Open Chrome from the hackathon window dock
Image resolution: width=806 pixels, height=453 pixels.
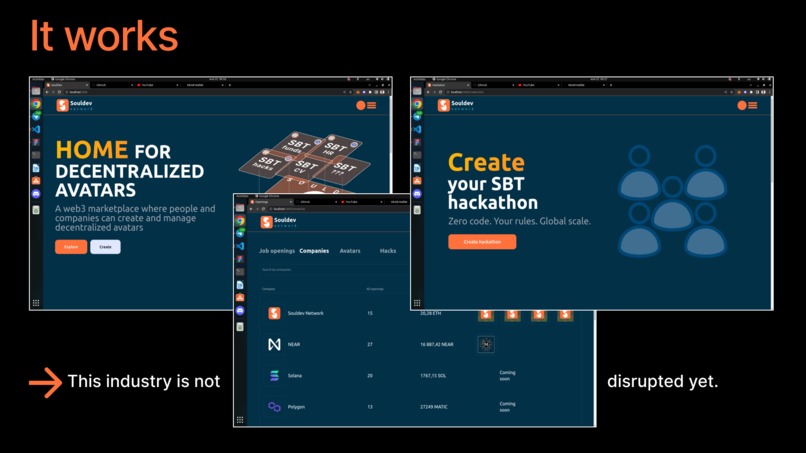click(x=417, y=104)
